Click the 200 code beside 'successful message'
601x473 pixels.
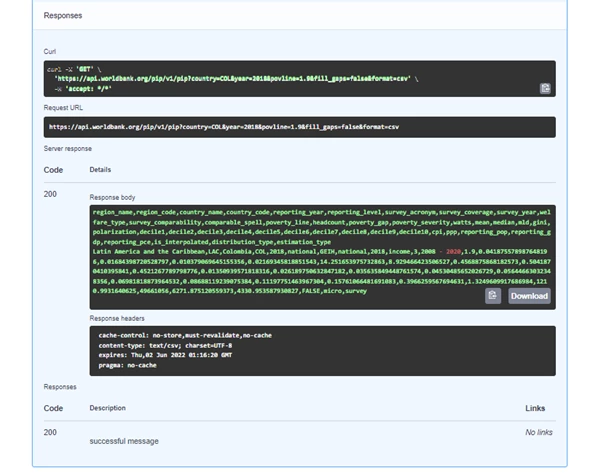coord(50,432)
